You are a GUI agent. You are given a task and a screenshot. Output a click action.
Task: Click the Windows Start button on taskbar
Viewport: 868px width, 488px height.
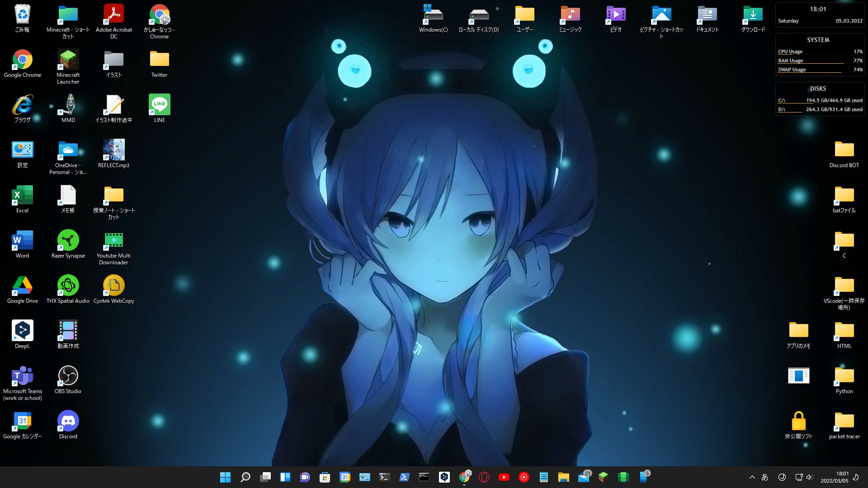coord(225,477)
